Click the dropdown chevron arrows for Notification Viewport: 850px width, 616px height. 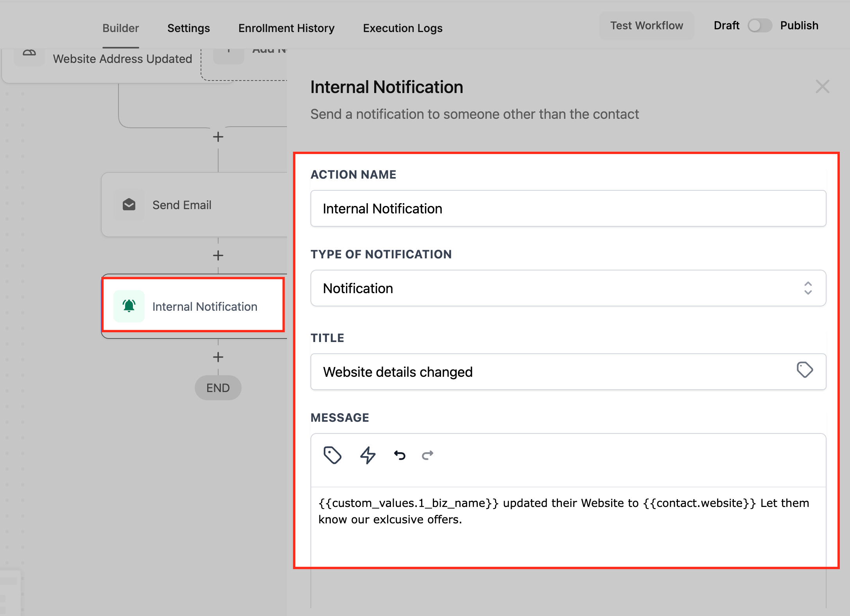[808, 288]
